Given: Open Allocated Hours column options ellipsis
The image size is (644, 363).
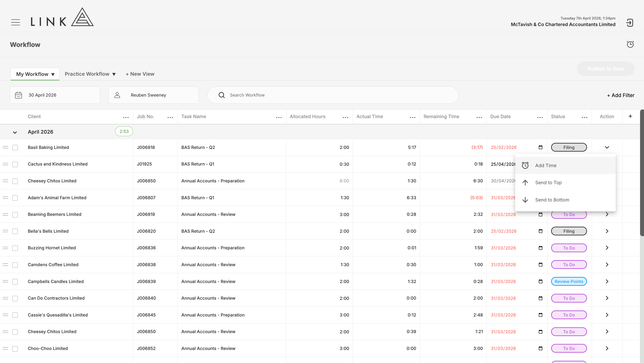Looking at the screenshot, I should [346, 117].
